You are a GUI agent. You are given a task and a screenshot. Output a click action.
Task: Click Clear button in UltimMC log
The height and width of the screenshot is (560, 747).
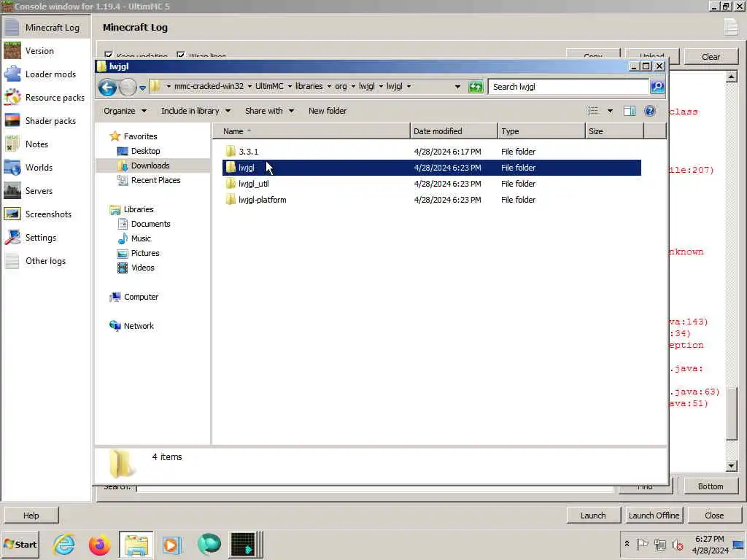[711, 57]
